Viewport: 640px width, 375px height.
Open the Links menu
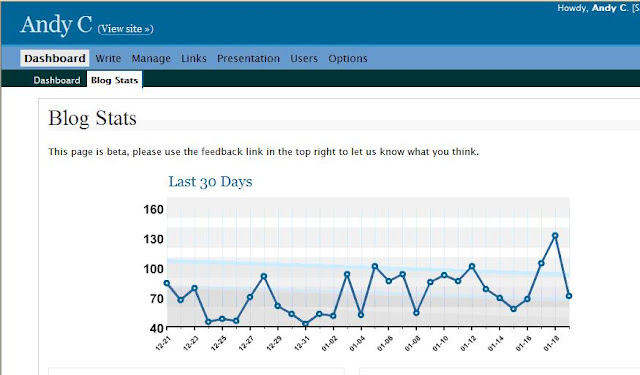click(x=194, y=58)
